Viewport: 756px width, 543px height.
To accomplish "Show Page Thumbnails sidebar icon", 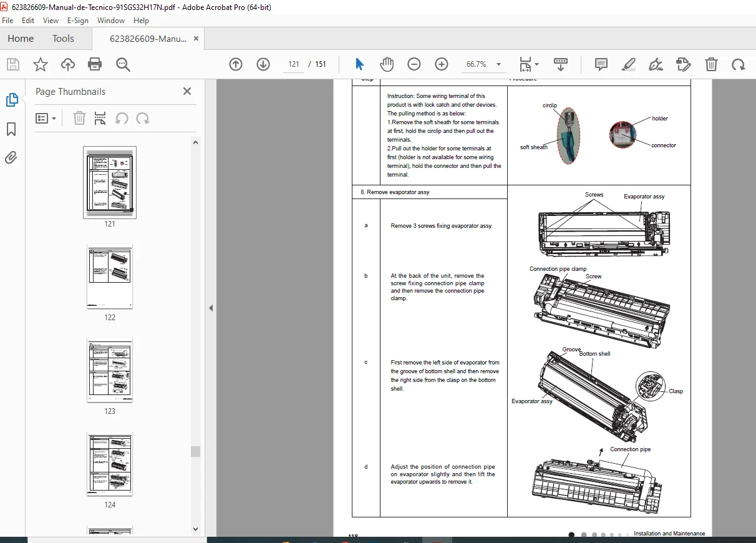I will click(x=12, y=100).
